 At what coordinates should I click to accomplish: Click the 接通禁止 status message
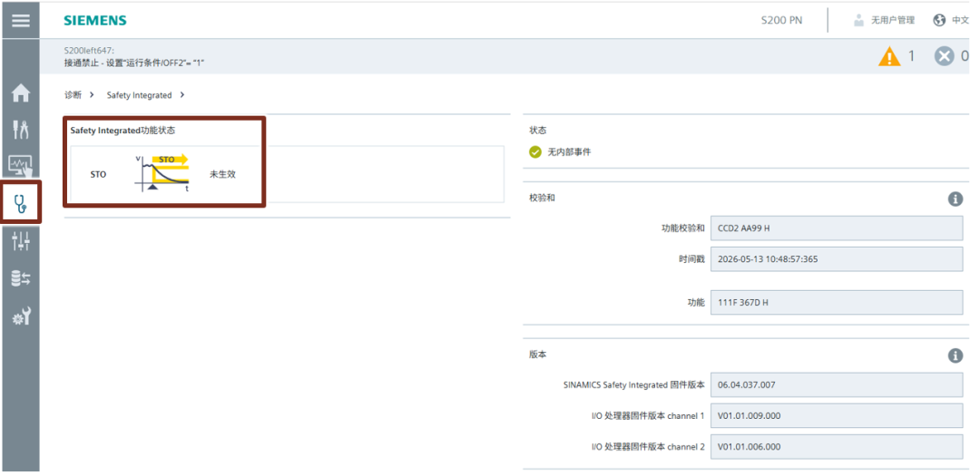click(x=134, y=63)
